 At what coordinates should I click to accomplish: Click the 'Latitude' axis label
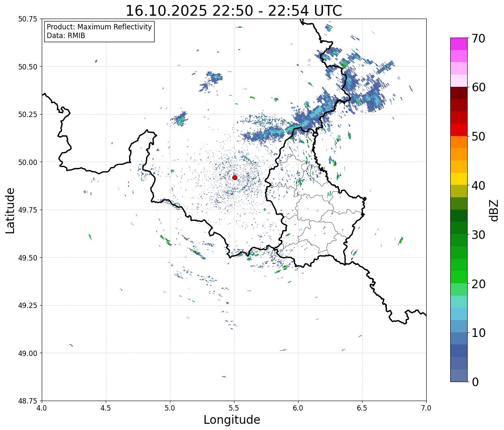[x=10, y=210]
